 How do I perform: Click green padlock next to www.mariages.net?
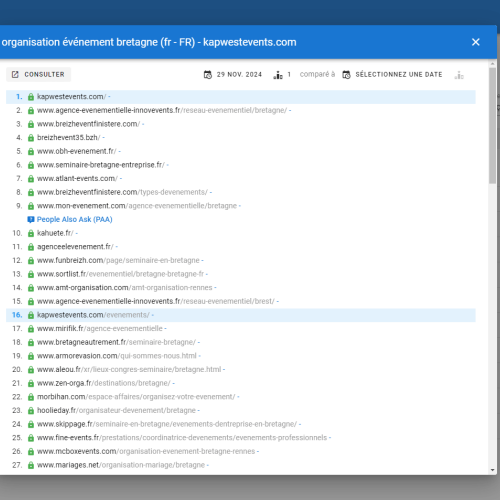pyautogui.click(x=31, y=465)
